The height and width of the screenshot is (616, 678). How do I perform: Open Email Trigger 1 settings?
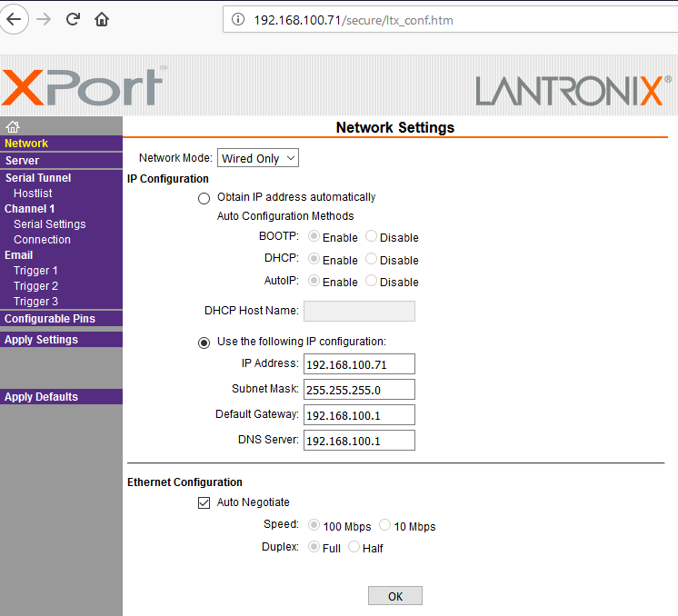35,271
